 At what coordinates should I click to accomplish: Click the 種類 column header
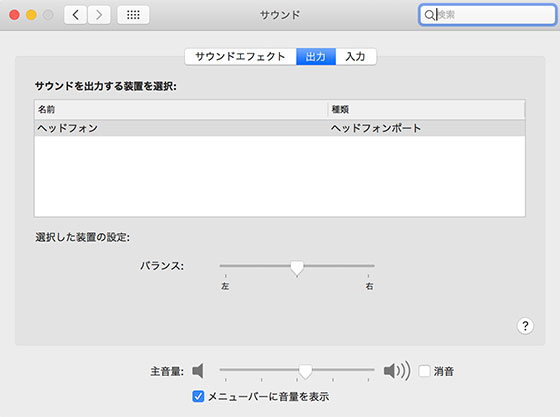(x=426, y=109)
